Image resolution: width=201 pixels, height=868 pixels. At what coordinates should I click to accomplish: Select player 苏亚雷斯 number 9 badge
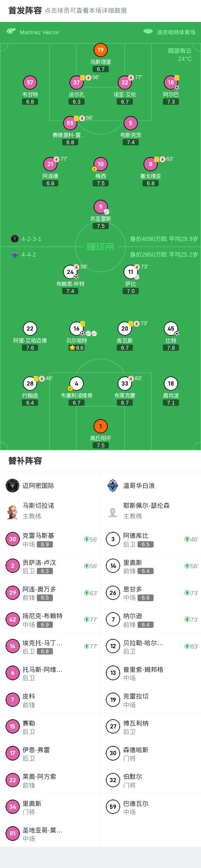pyautogui.click(x=101, y=207)
